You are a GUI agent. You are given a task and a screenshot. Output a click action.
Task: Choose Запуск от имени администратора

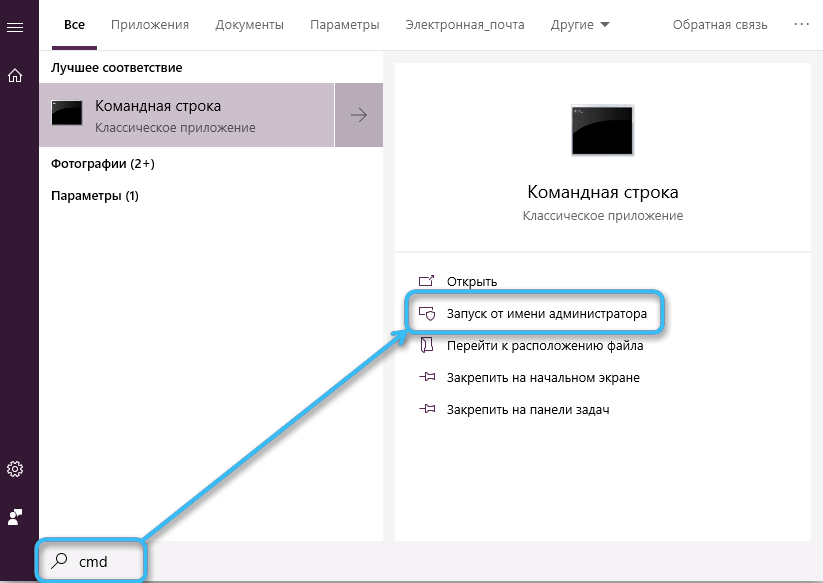point(546,313)
